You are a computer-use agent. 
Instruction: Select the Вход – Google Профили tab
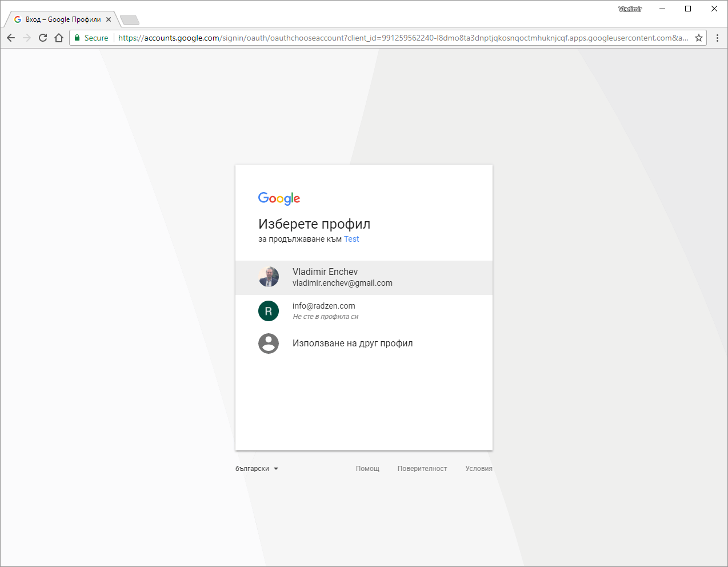click(62, 19)
